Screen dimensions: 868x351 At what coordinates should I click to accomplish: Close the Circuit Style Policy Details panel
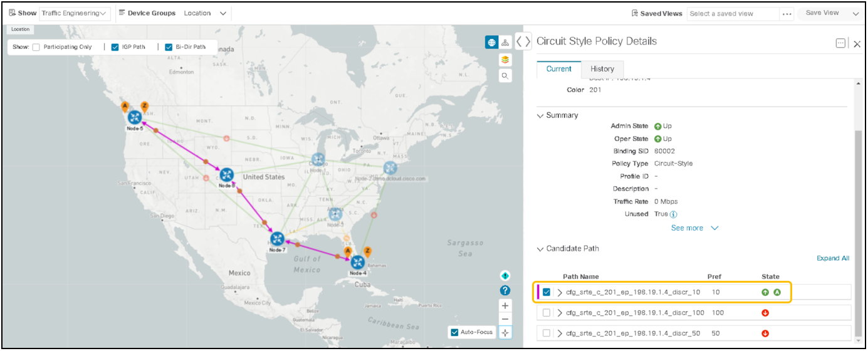tap(857, 44)
